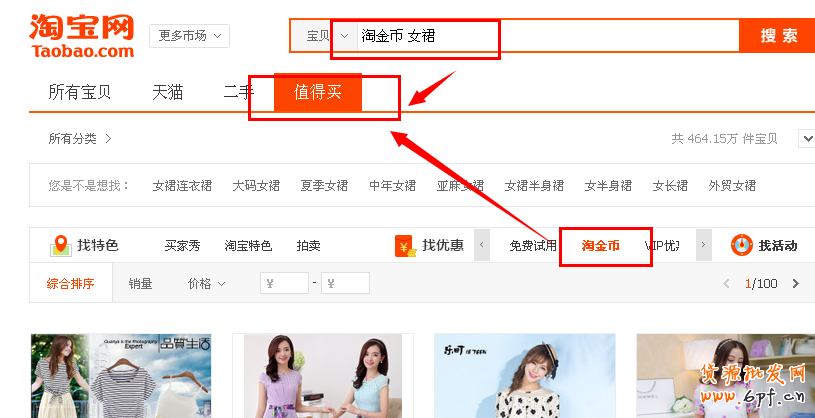This screenshot has width=815, height=418.
Task: Click the 找特色 map pin icon
Action: click(x=61, y=245)
